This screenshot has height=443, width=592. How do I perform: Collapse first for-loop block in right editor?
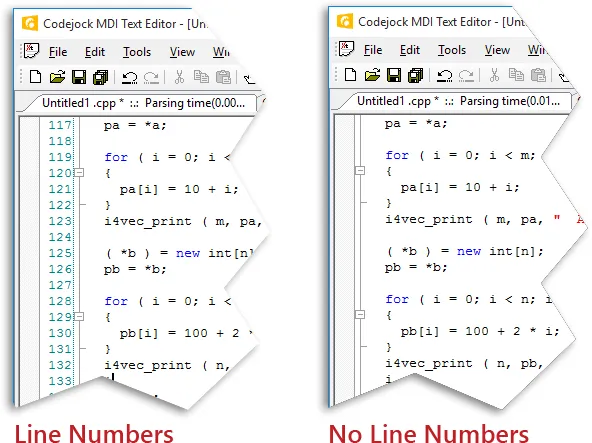(x=360, y=171)
